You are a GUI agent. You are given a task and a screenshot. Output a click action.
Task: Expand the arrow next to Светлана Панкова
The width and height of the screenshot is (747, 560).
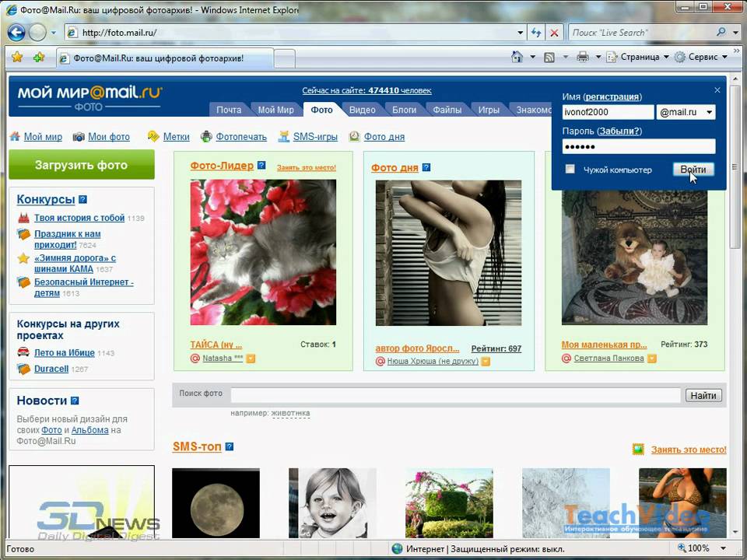(x=652, y=359)
